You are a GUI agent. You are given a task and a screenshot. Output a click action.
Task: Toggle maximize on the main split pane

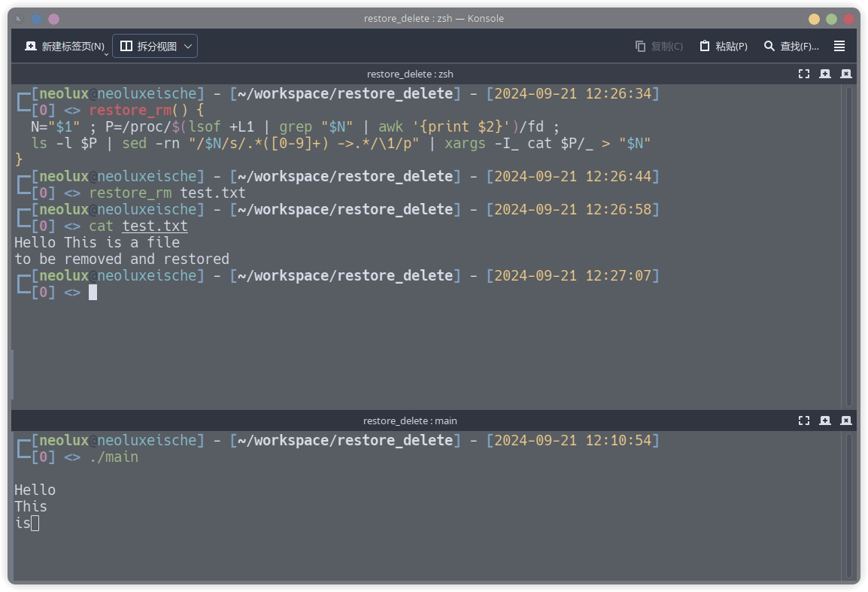pos(804,421)
